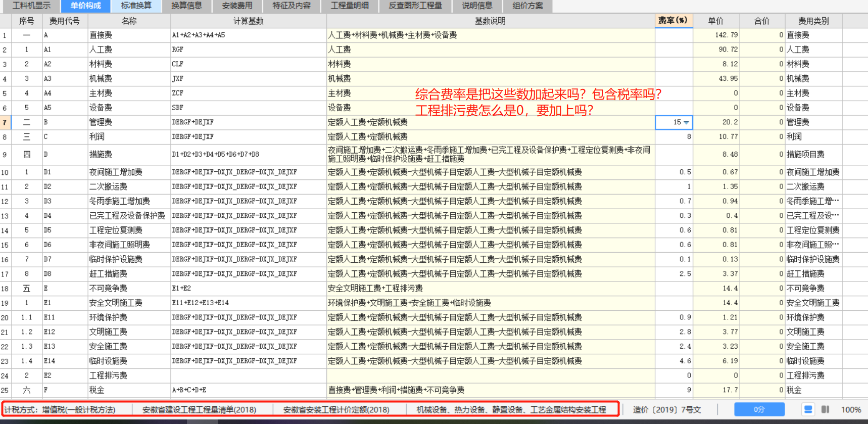The image size is (868, 424).
Task: Click the 临时设施费 rate value 4.6
Action: (685, 361)
